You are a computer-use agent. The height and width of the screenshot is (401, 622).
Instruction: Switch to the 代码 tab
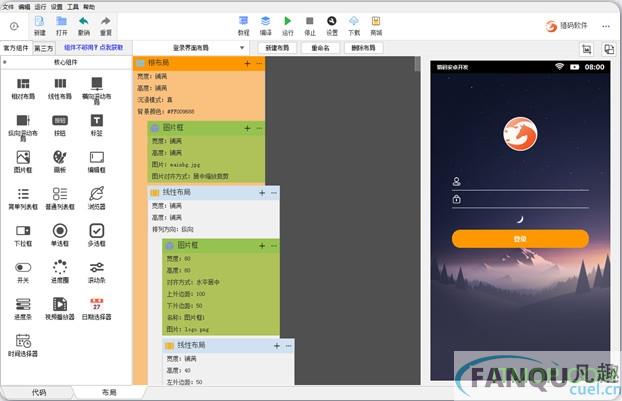point(38,392)
